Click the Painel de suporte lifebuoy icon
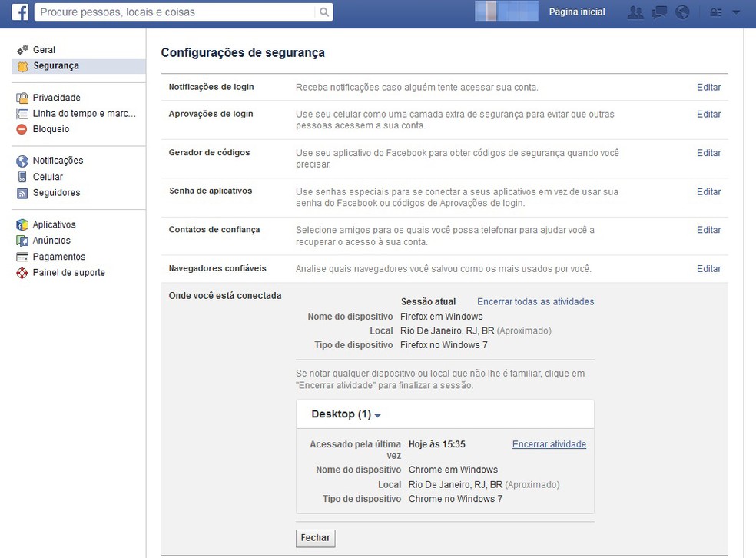 click(x=22, y=272)
